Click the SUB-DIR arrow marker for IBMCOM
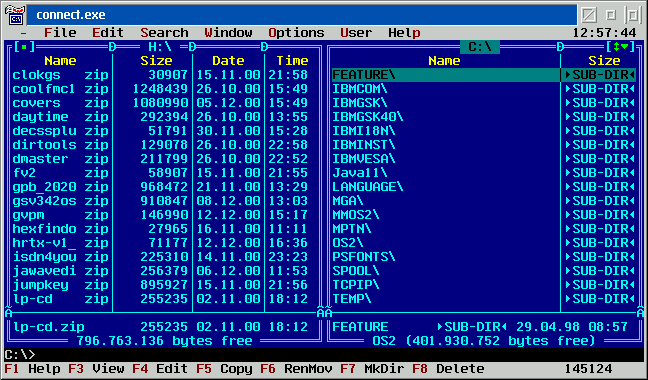The width and height of the screenshot is (648, 380). coord(568,89)
